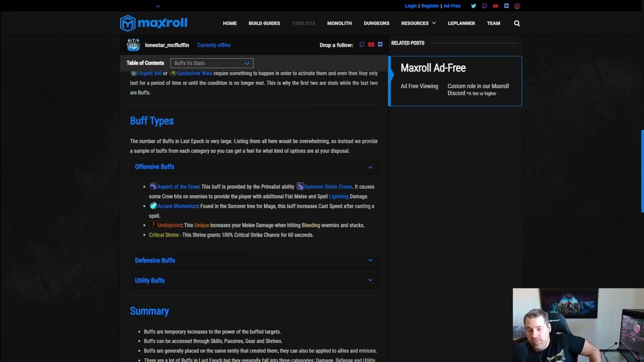The height and width of the screenshot is (362, 644).
Task: Click the orange Unique keyword link
Action: click(x=201, y=225)
